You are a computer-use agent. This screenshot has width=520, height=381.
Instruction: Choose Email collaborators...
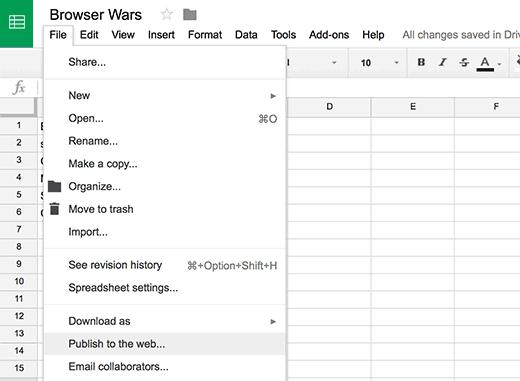pyautogui.click(x=165, y=367)
